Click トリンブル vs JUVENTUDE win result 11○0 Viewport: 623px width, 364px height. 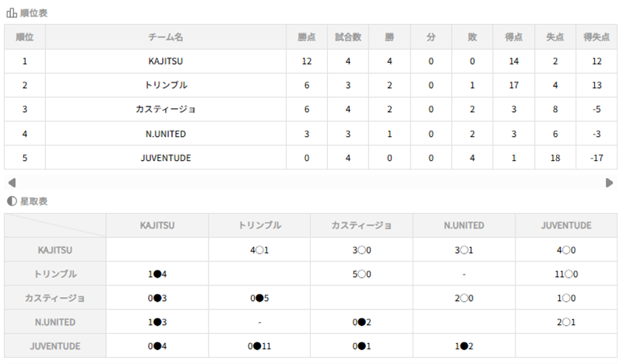pos(565,274)
